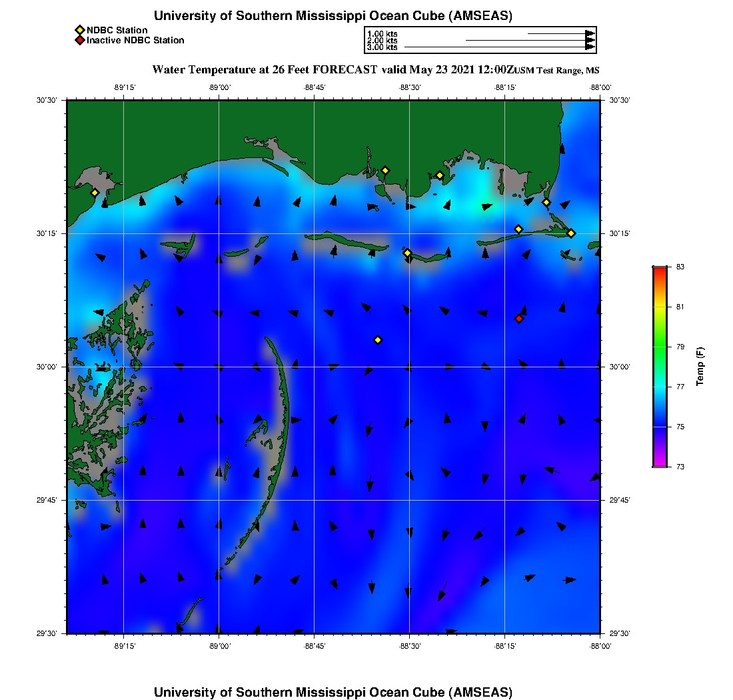733x700 pixels.
Task: Click the 1.00 kts arrow in scale box
Action: [561, 33]
